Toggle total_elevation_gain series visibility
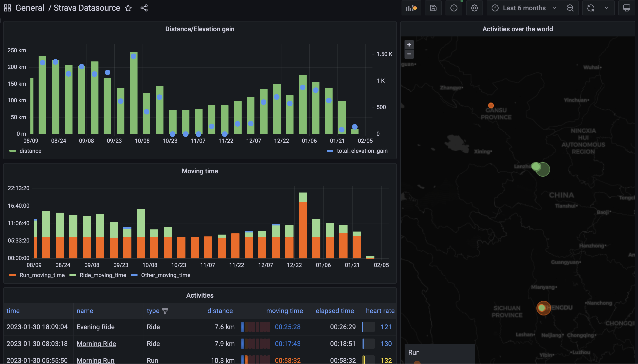Image resolution: width=638 pixels, height=364 pixels. click(362, 151)
